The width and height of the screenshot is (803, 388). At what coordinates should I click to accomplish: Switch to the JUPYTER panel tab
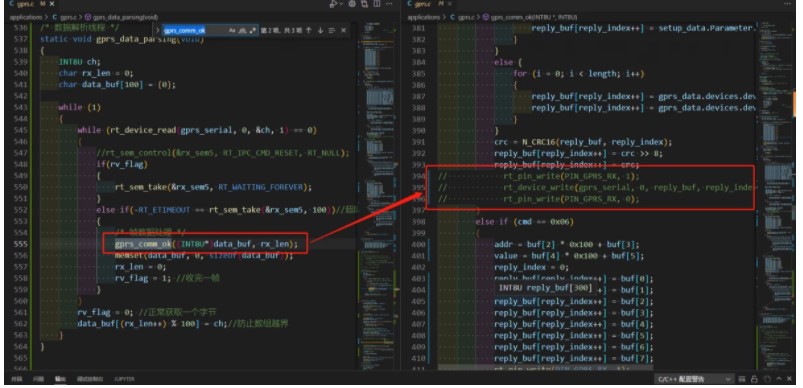124,379
